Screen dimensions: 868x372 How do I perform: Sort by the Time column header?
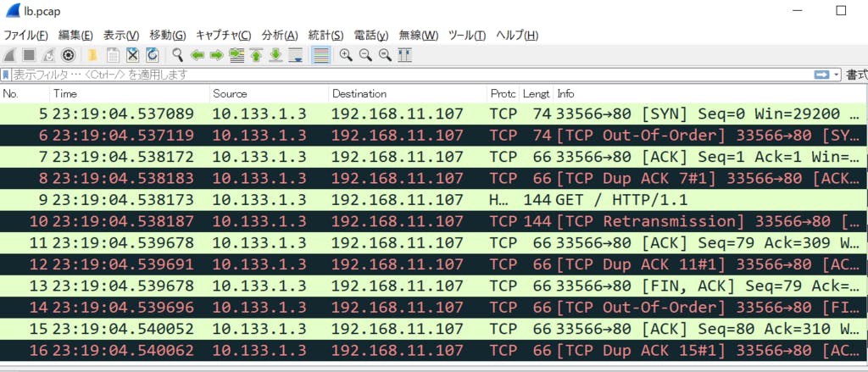(x=127, y=93)
